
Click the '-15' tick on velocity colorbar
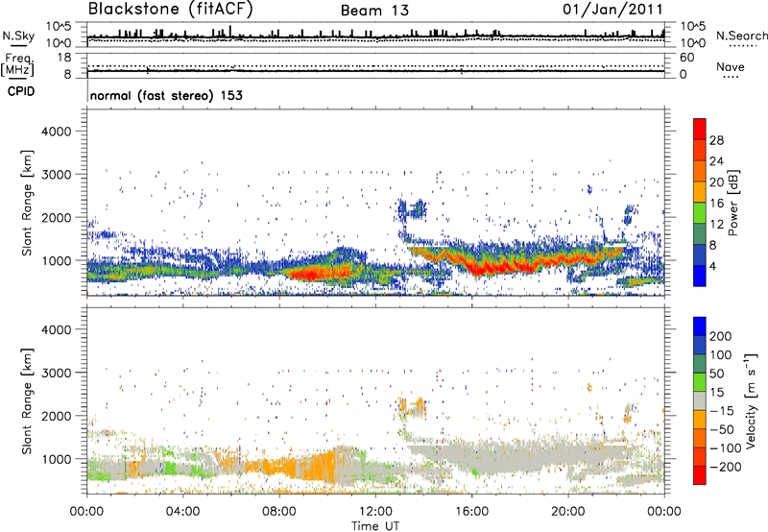tap(722, 411)
